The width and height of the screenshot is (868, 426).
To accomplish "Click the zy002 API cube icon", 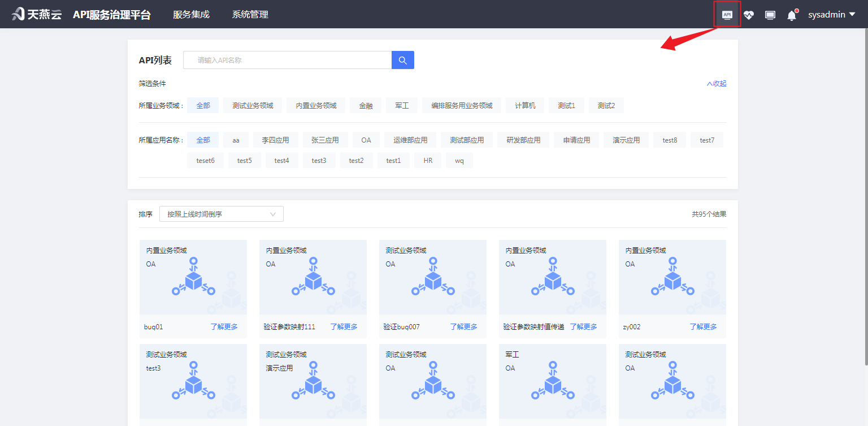I will tap(672, 279).
